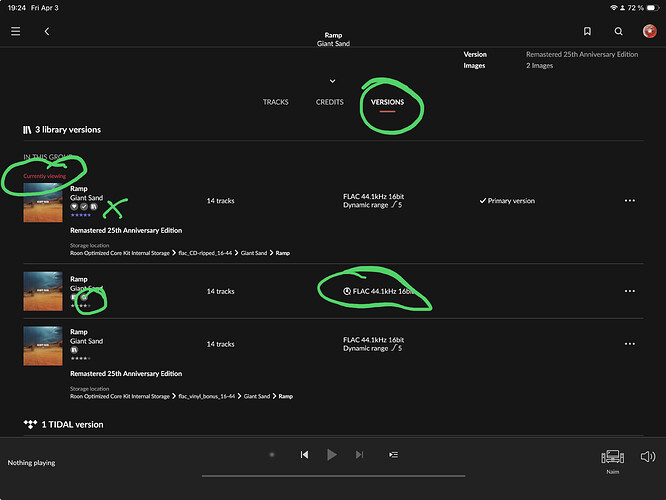Screen dimensions: 666x500
Task: Open the hamburger navigation menu
Action: [x=16, y=31]
